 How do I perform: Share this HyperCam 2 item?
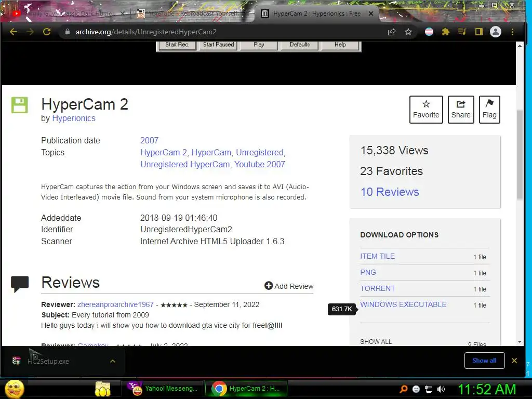point(461,110)
